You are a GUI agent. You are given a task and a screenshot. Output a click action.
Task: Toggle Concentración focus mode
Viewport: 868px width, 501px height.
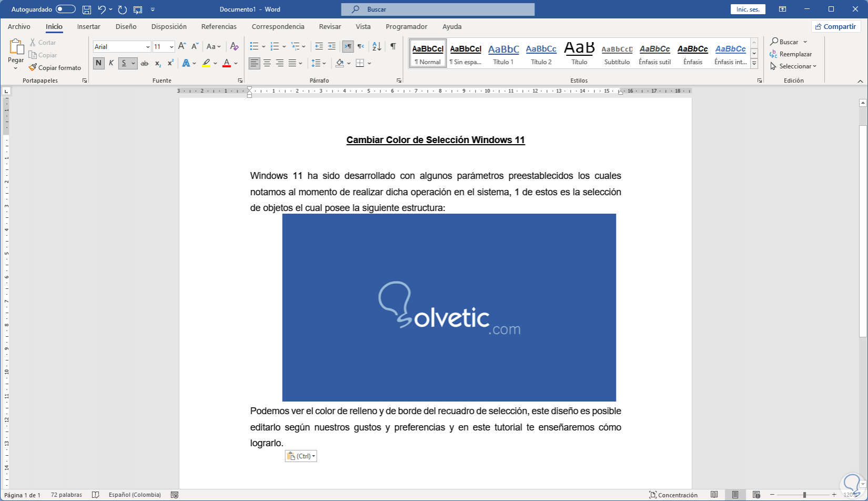pyautogui.click(x=673, y=495)
